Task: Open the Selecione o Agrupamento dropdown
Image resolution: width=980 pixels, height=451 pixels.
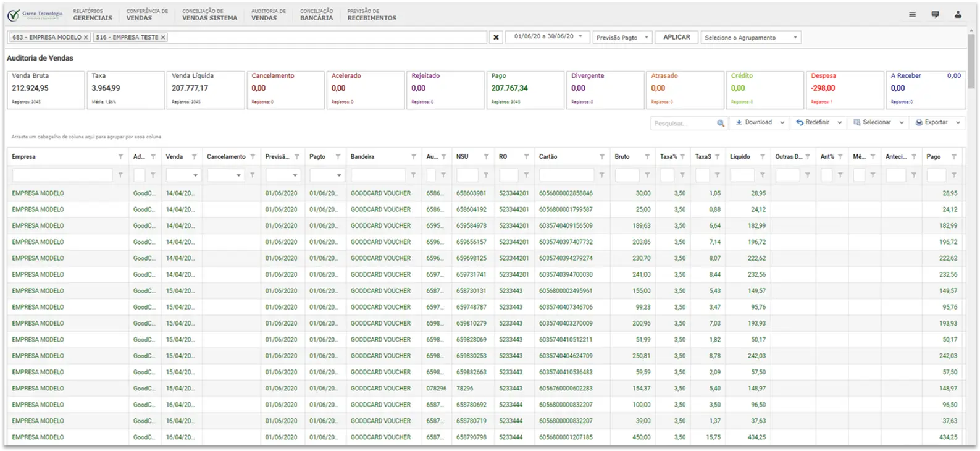Action: pyautogui.click(x=751, y=38)
